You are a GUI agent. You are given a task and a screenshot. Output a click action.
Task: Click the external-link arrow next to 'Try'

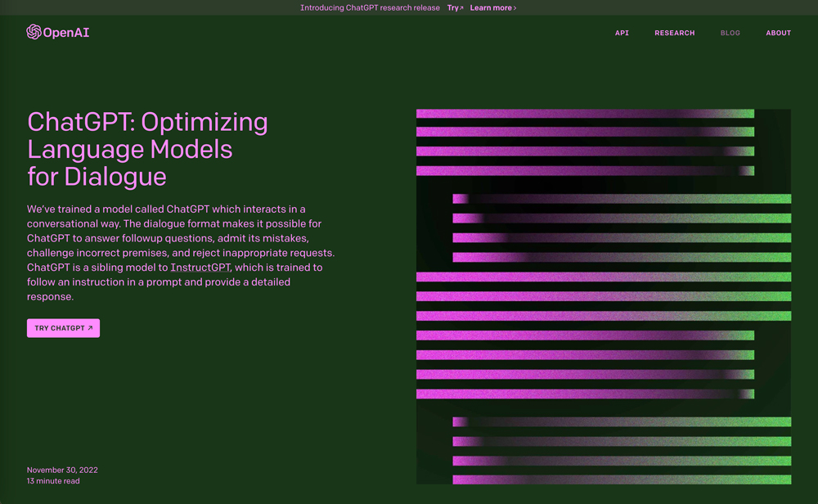pyautogui.click(x=461, y=7)
